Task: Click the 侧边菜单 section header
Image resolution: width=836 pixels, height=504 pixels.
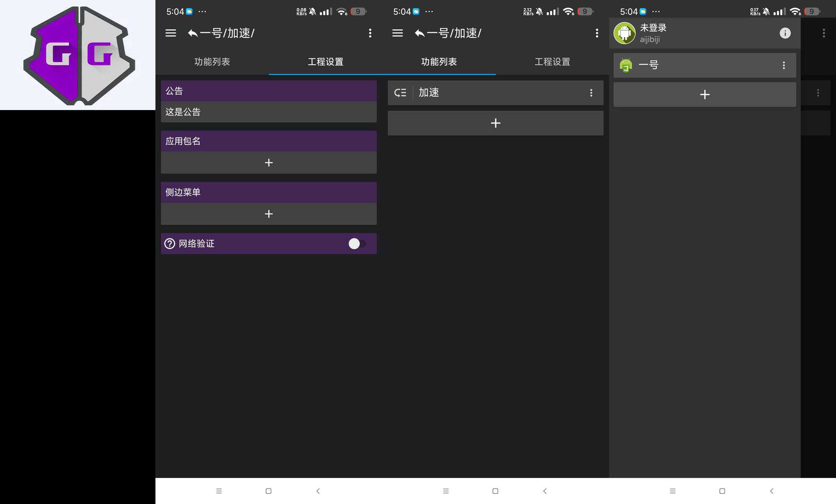Action: coord(269,192)
